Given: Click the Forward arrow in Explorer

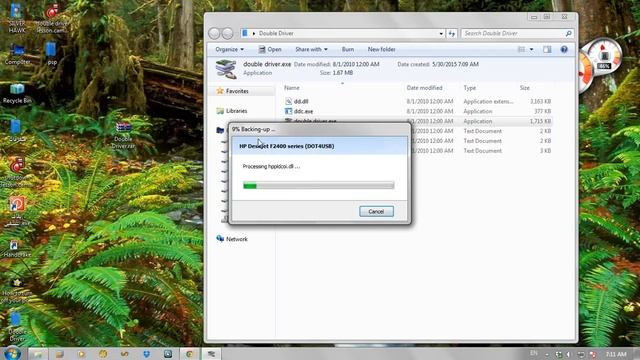Looking at the screenshot, I should pos(227,33).
